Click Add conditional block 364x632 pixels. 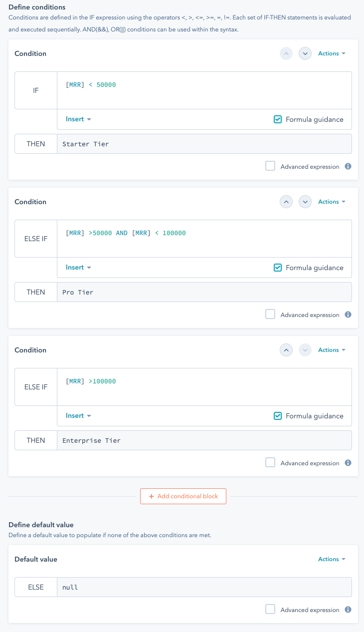click(x=183, y=496)
